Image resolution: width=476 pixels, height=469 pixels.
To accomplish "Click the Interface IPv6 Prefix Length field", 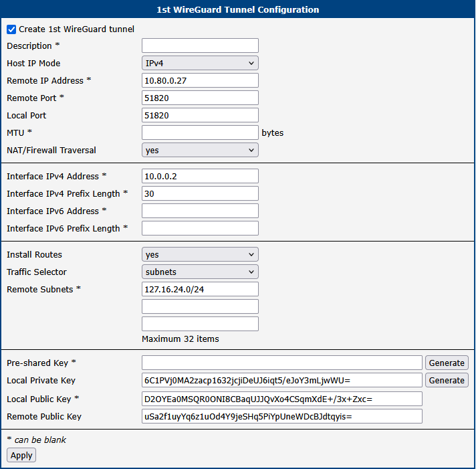I will click(x=200, y=228).
